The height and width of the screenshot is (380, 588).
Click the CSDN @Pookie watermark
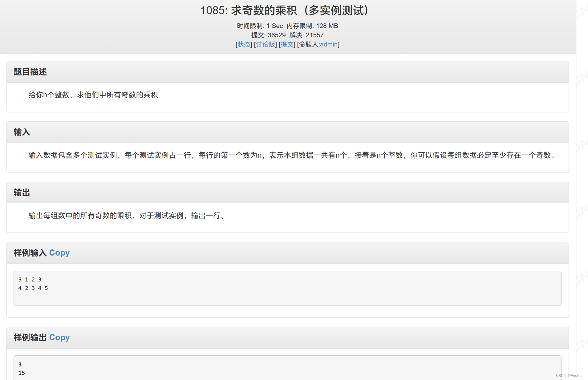click(570, 375)
